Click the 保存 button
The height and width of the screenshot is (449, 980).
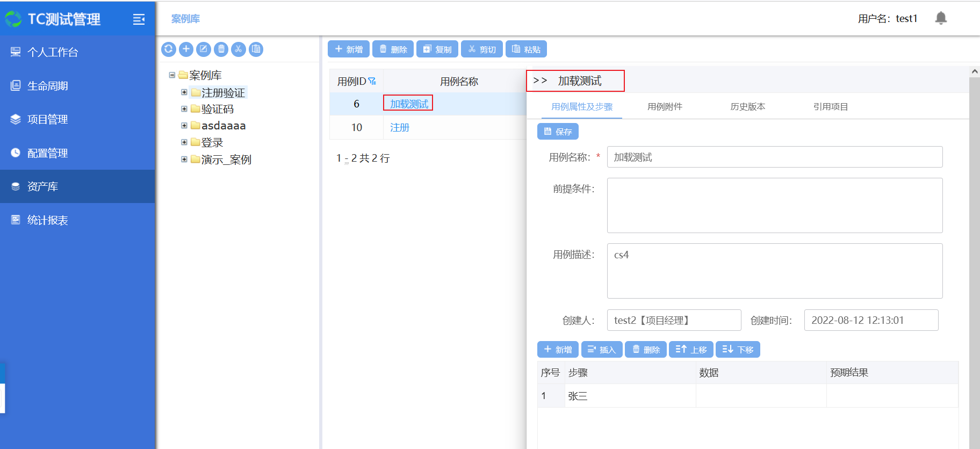(x=558, y=132)
